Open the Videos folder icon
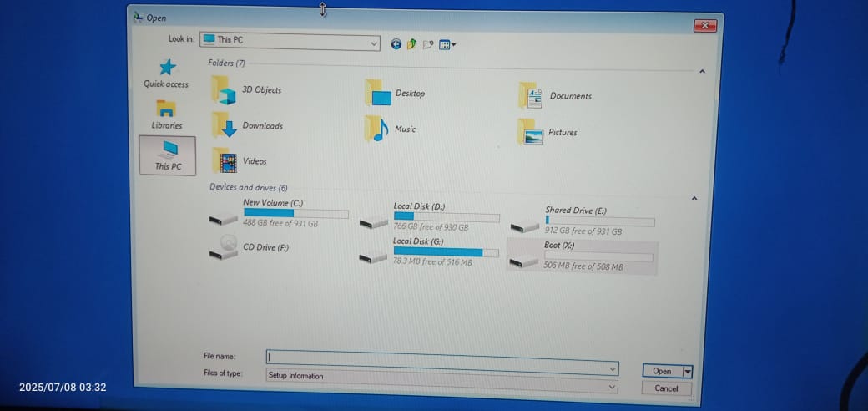868x411 pixels. coord(225,161)
